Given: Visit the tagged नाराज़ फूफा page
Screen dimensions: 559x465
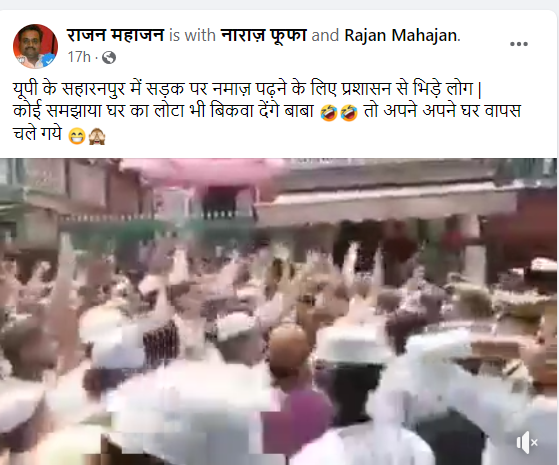Looking at the screenshot, I should [263, 35].
